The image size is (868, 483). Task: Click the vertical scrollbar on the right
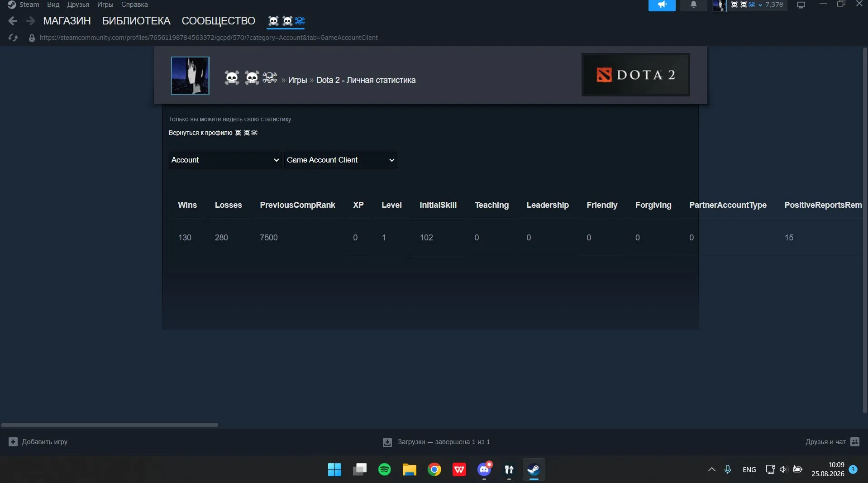tap(865, 230)
